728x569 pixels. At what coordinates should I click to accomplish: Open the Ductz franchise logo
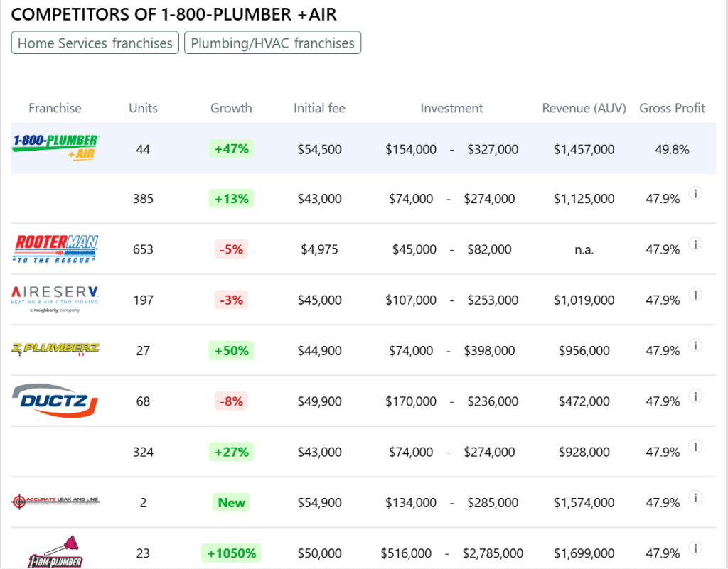55,401
